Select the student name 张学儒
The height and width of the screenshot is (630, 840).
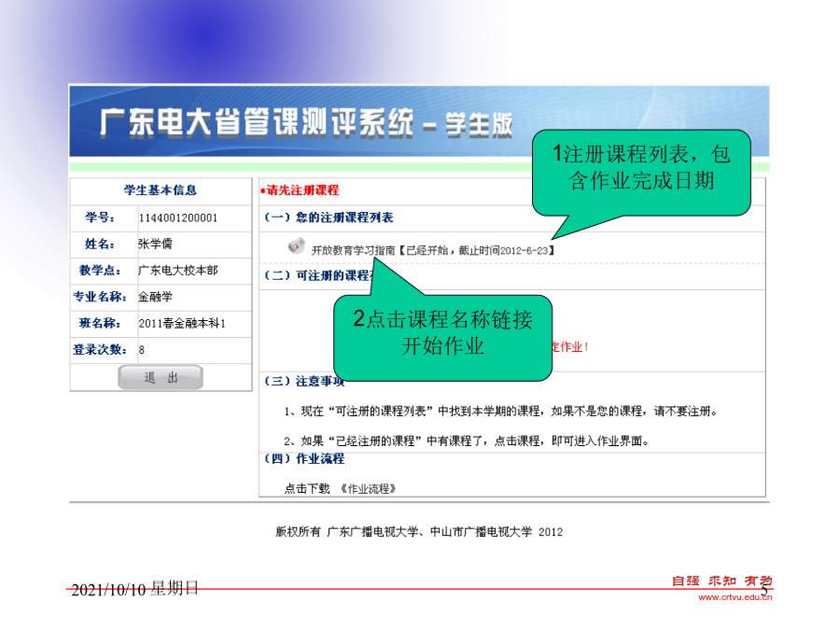click(x=155, y=244)
